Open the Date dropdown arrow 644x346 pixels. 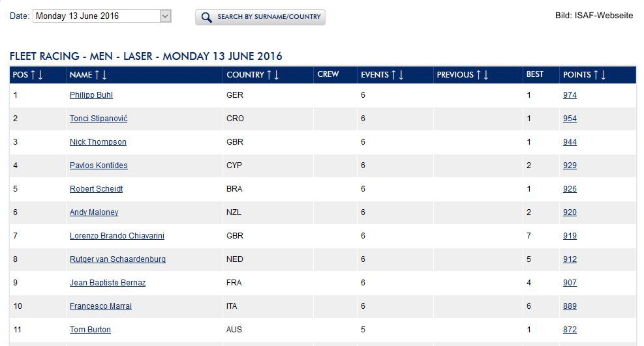point(165,16)
